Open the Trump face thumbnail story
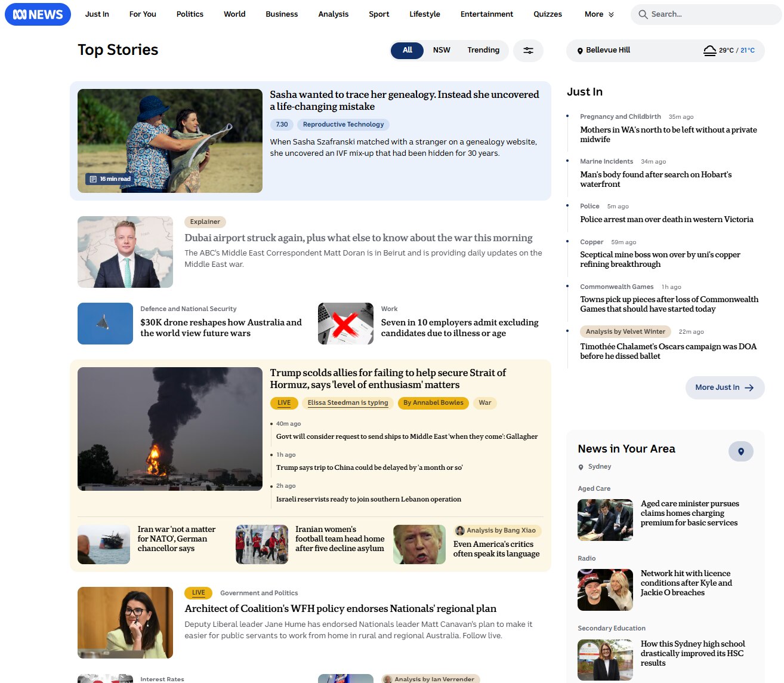The image size is (784, 683). 419,544
